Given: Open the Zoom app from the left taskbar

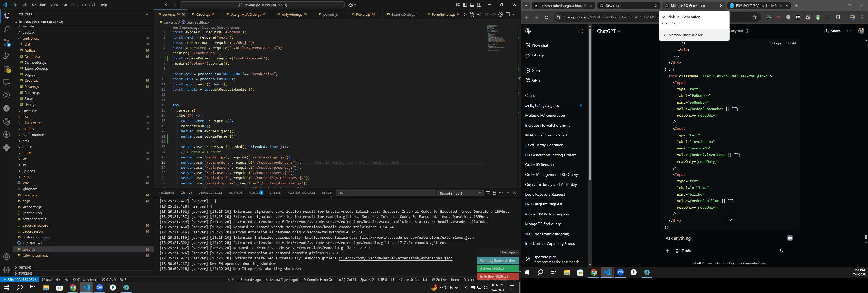Looking at the screenshot, I should pos(99,288).
